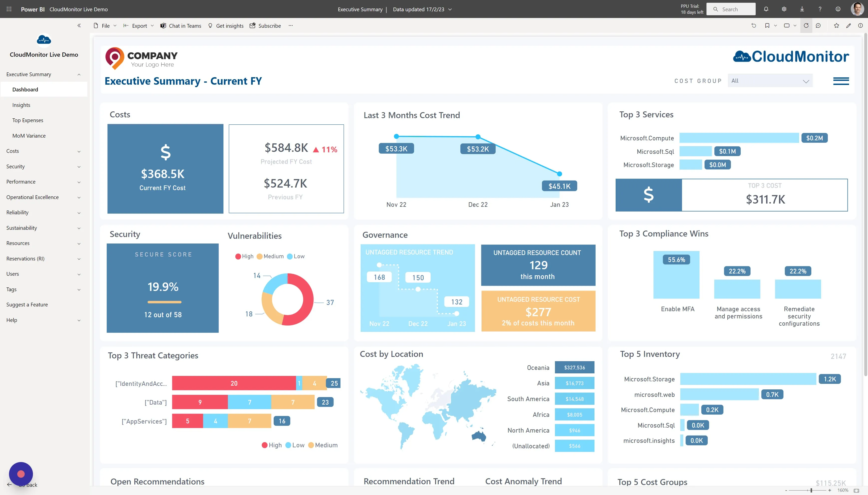This screenshot has height=495, width=868.
Task: Click the Enable MFA bar
Action: 676,275
